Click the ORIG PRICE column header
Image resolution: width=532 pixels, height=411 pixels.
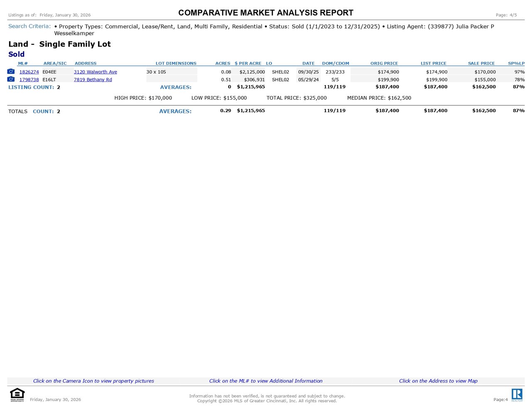384,63
